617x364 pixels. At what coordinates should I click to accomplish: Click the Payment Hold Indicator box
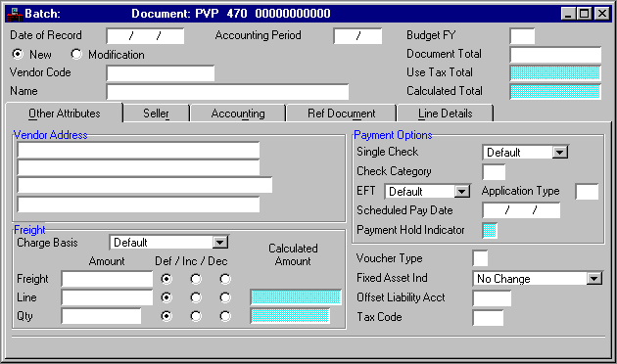[490, 230]
